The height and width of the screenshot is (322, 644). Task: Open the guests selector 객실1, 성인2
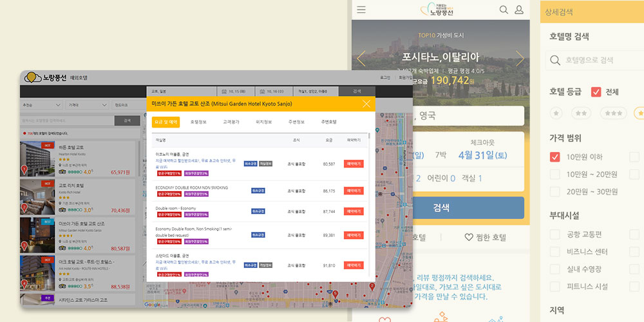coord(316,91)
